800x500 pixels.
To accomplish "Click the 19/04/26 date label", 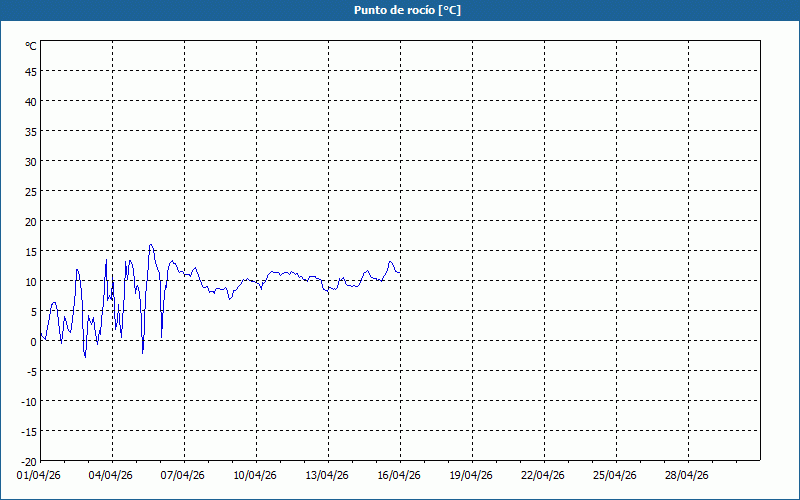I will click(471, 476).
